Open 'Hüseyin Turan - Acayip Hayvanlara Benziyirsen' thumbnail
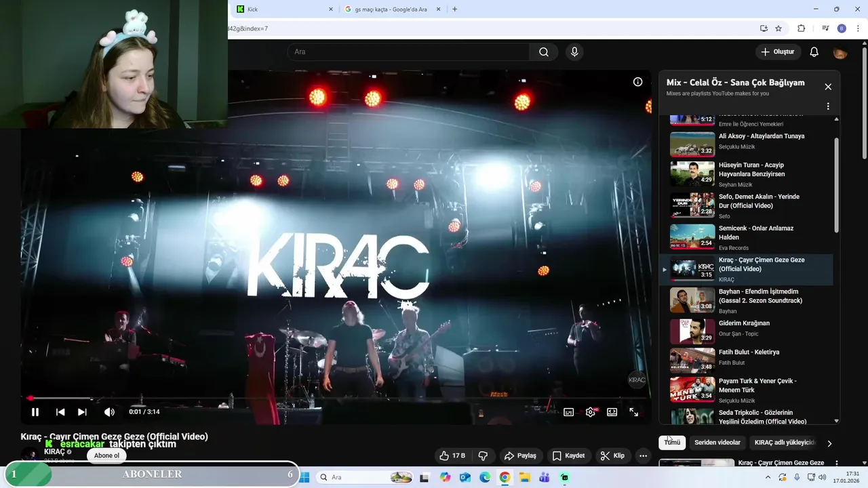The height and width of the screenshot is (488, 868). tap(692, 174)
